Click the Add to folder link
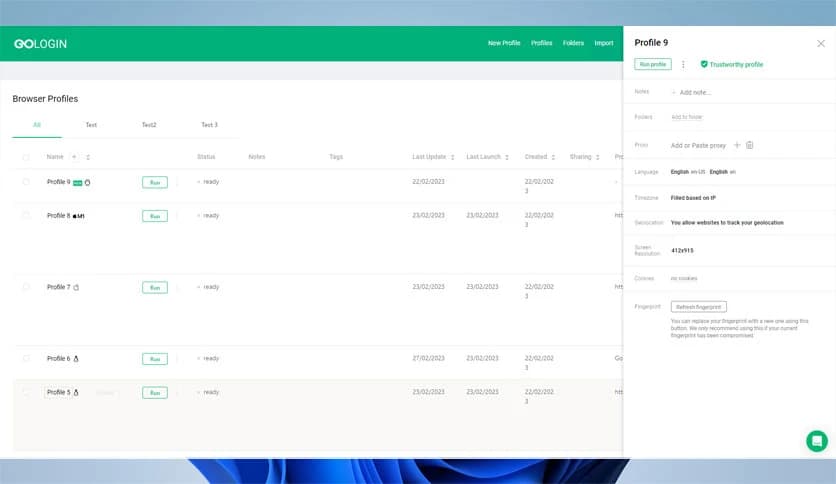836x484 pixels. click(687, 117)
